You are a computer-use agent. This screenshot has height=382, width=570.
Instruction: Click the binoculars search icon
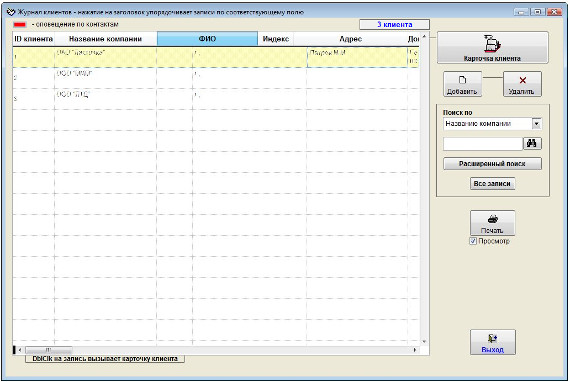pos(532,144)
